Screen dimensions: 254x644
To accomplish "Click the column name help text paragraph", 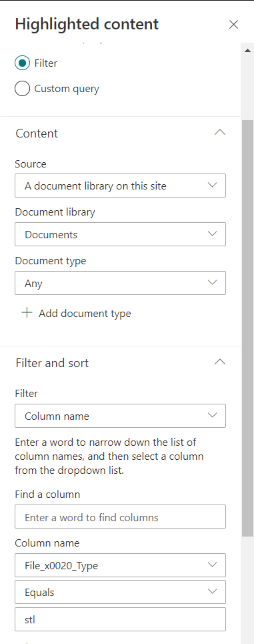I will [109, 456].
